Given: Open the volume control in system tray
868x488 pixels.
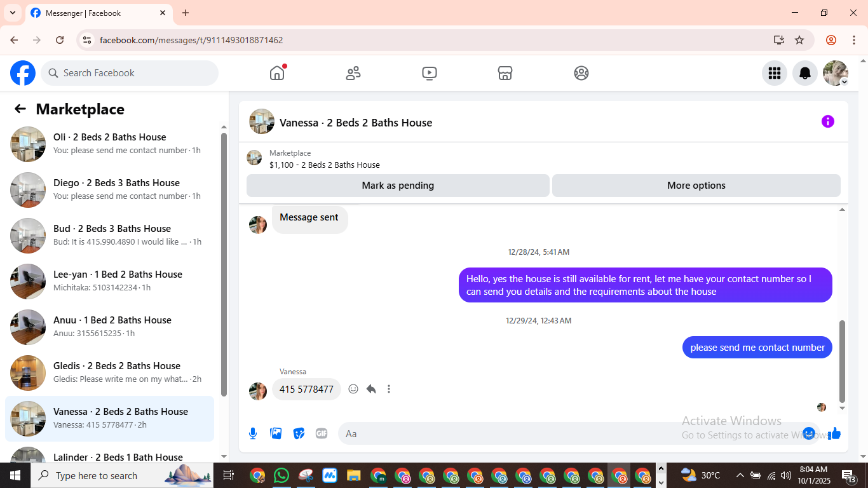Looking at the screenshot, I should click(786, 475).
